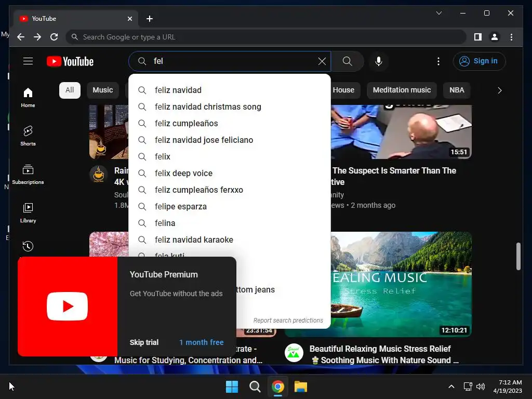
Task: Toggle Chrome side panel
Action: 478,37
